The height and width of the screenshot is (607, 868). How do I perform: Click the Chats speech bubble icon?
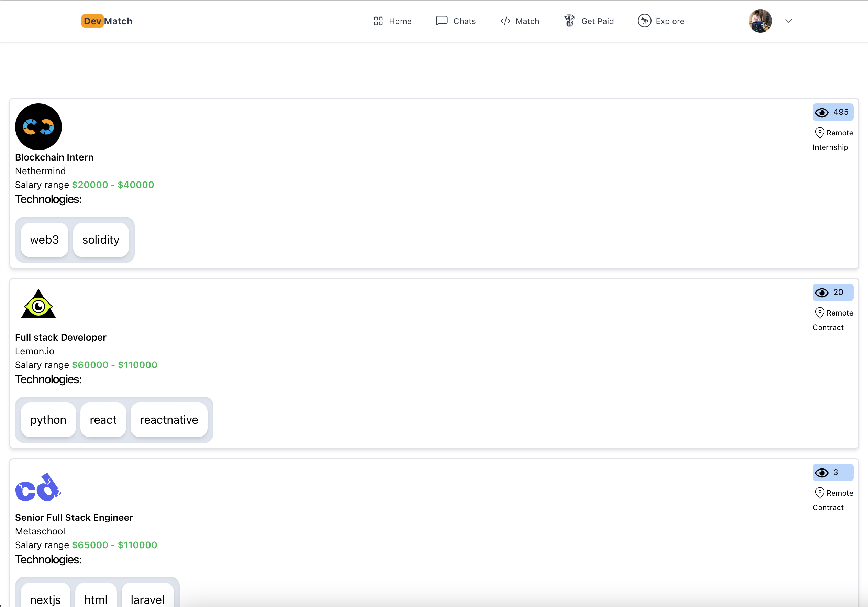coord(442,21)
